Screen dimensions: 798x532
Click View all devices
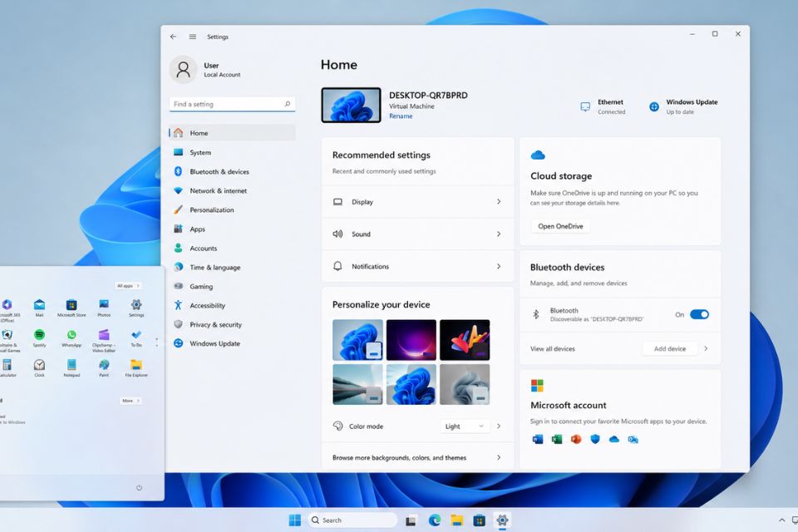pos(552,349)
